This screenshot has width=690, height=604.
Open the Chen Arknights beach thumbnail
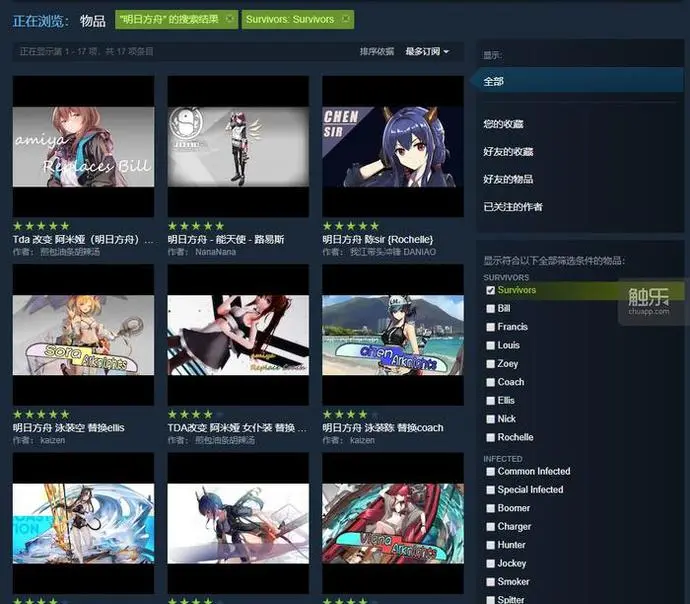393,335
